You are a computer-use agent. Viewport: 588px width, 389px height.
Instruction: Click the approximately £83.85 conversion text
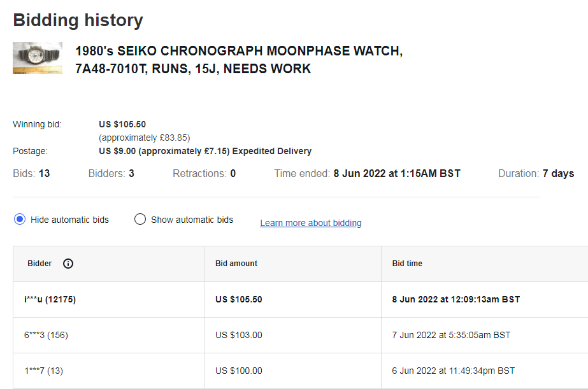click(145, 138)
